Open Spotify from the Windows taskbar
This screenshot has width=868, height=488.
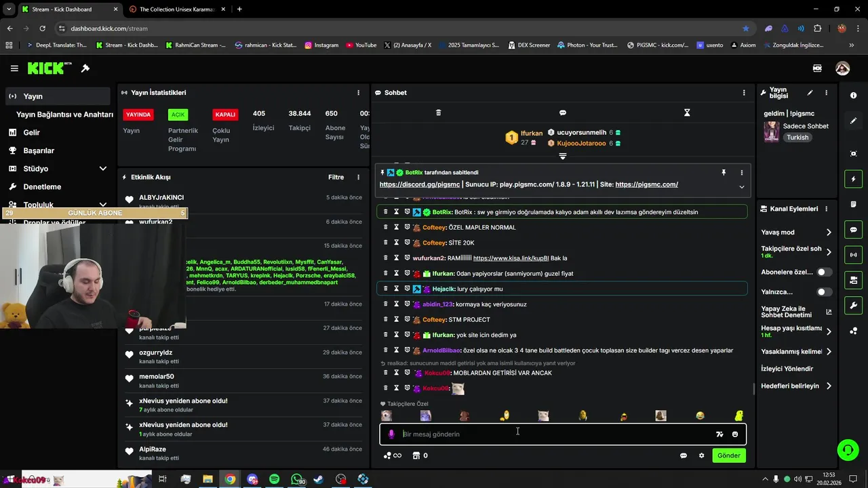(x=274, y=479)
